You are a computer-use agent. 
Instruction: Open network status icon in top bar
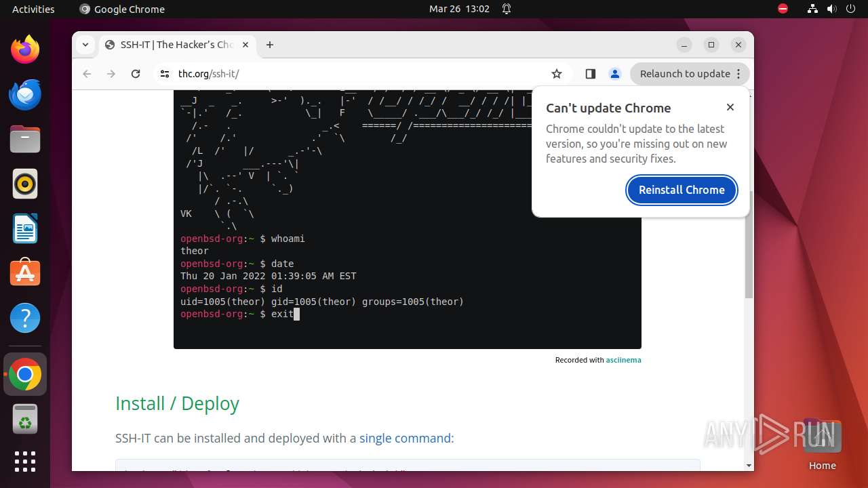point(813,9)
